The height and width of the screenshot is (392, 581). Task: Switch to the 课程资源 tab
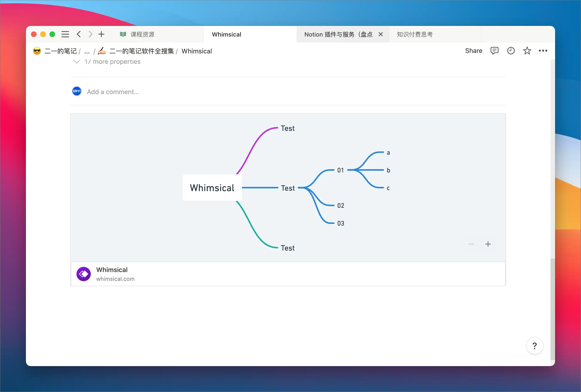coord(142,34)
